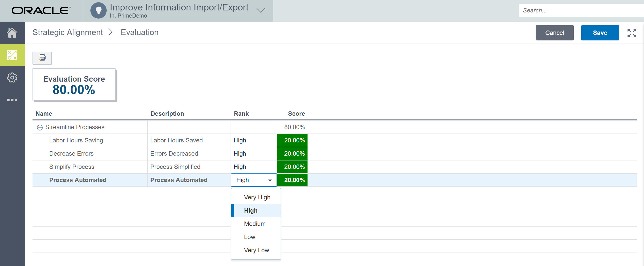644x266 pixels.
Task: Click the Oracle logo
Action: coord(41,10)
